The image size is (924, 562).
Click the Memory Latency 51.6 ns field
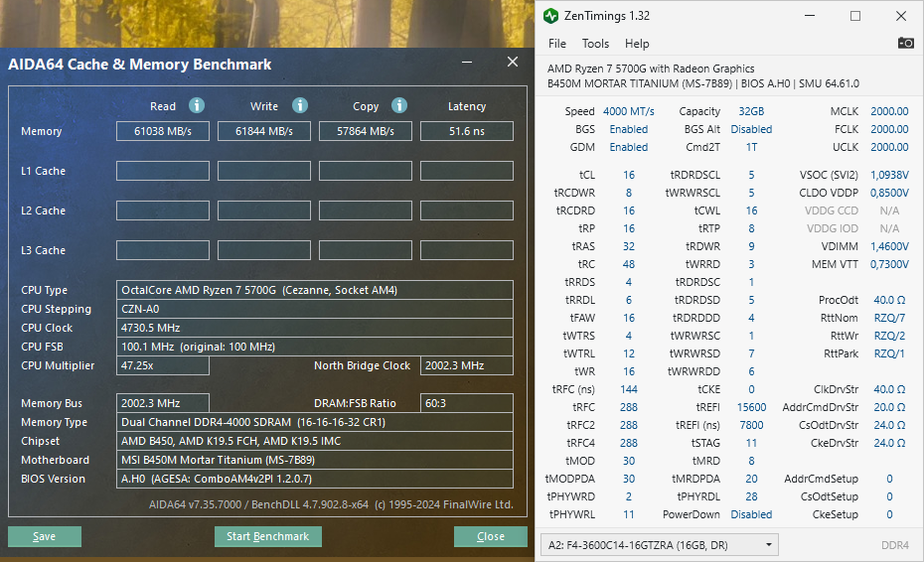click(x=467, y=131)
